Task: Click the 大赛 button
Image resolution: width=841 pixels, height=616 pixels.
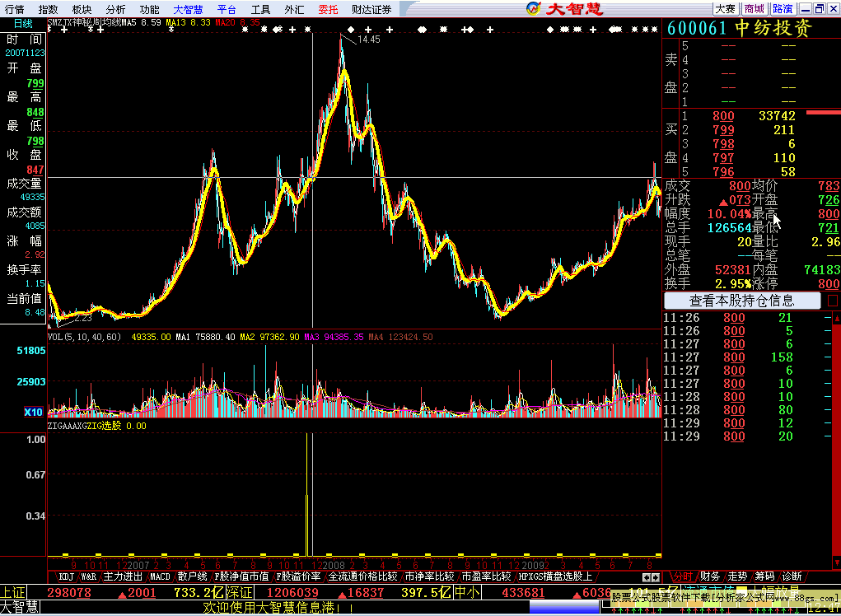Action: [x=726, y=8]
